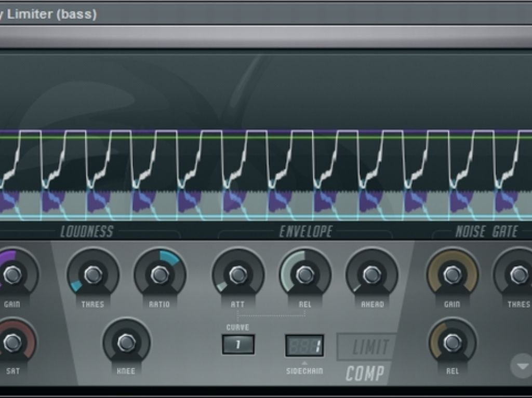Adjust the SAT saturation knob
The width and height of the screenshot is (532, 398).
pos(12,342)
